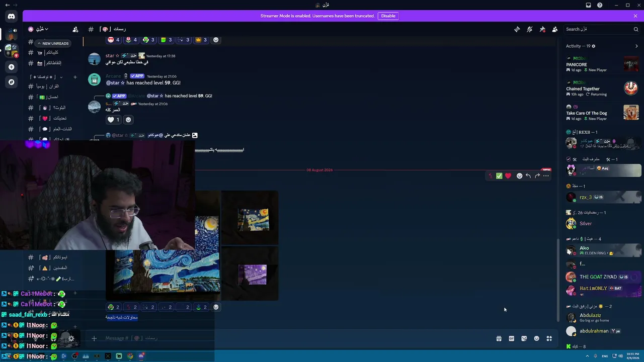This screenshot has width=644, height=362.
Task: Toggle the green square reaction with 3
Action: click(x=166, y=40)
